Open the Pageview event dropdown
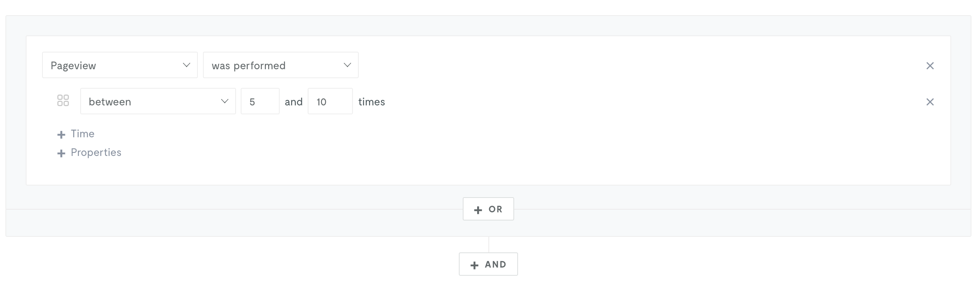 point(120,65)
